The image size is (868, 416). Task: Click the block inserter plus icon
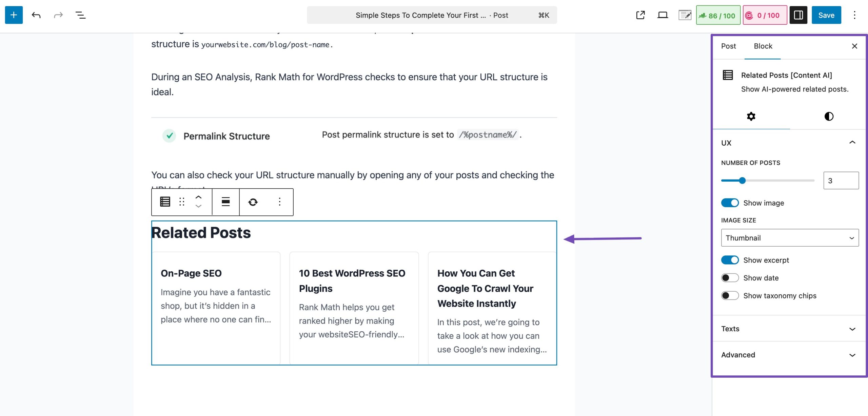coord(14,15)
